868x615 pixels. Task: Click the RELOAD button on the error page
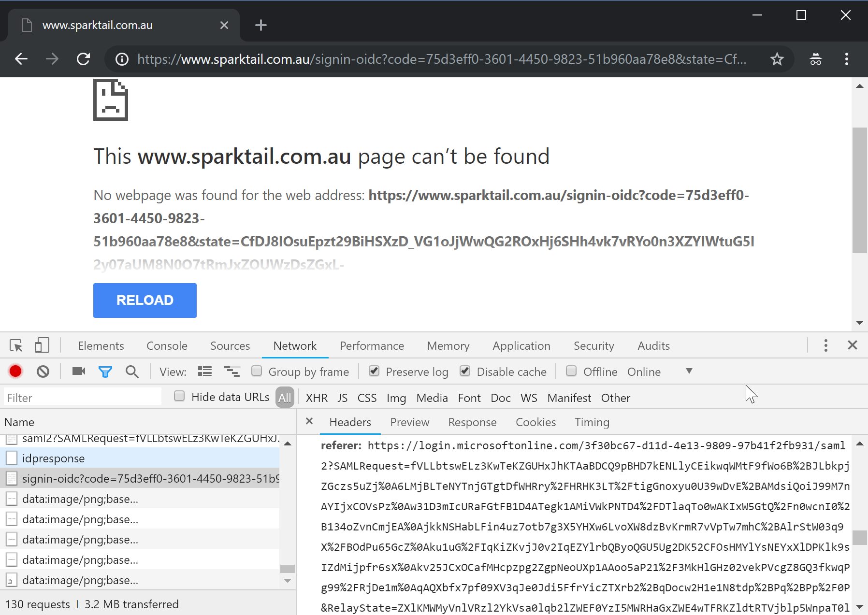145,300
